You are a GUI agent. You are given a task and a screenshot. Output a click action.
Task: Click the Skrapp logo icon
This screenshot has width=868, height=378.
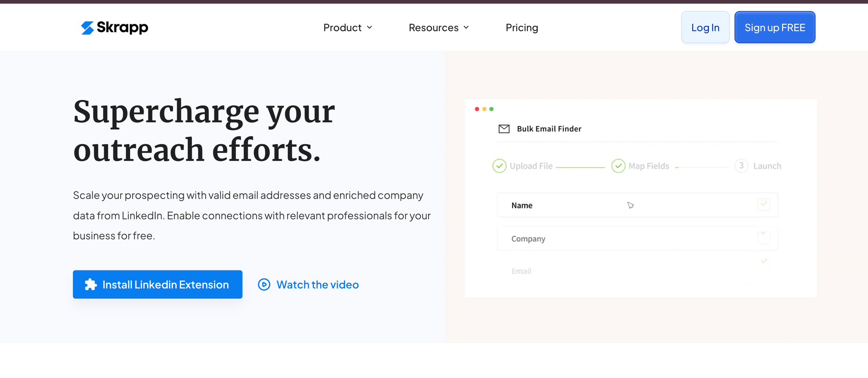pyautogui.click(x=87, y=28)
